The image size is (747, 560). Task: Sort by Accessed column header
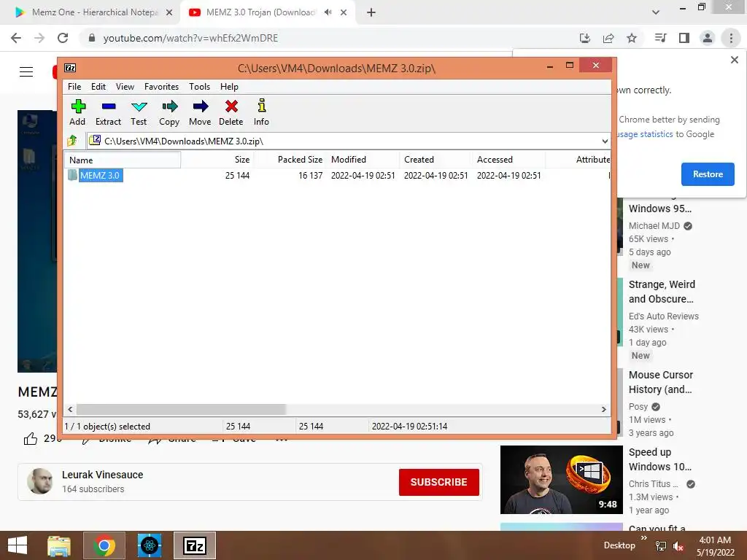click(x=508, y=160)
